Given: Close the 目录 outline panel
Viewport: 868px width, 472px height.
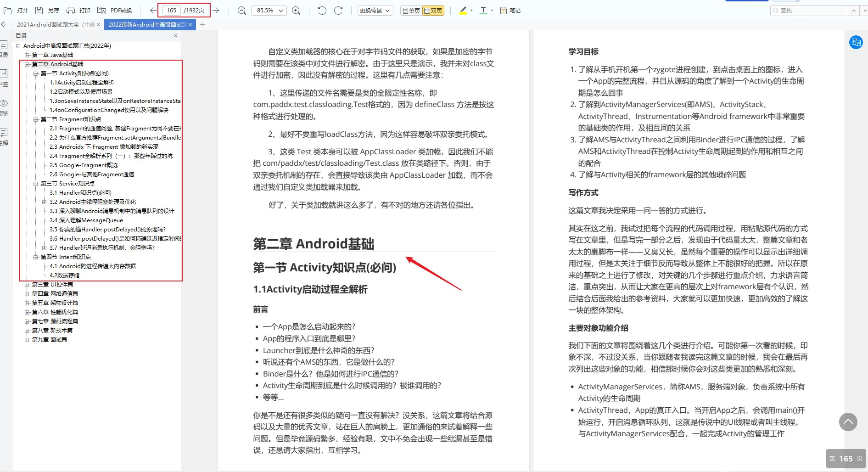Looking at the screenshot, I should (175, 35).
